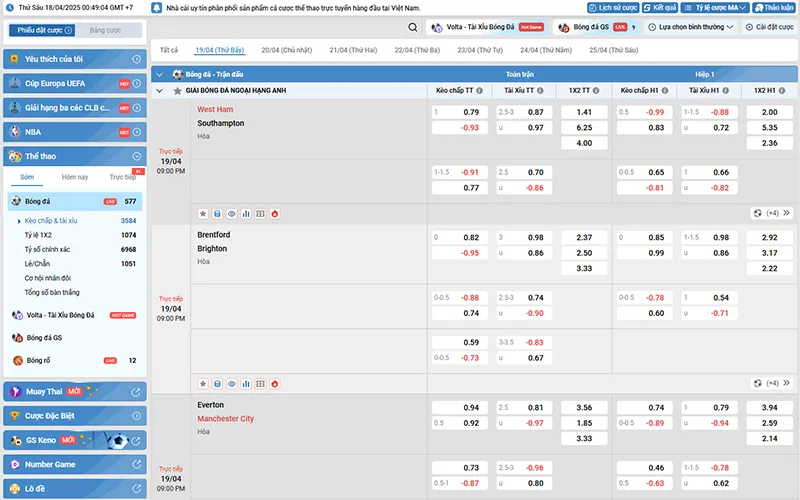Click the Number Game external link icon

click(136, 464)
